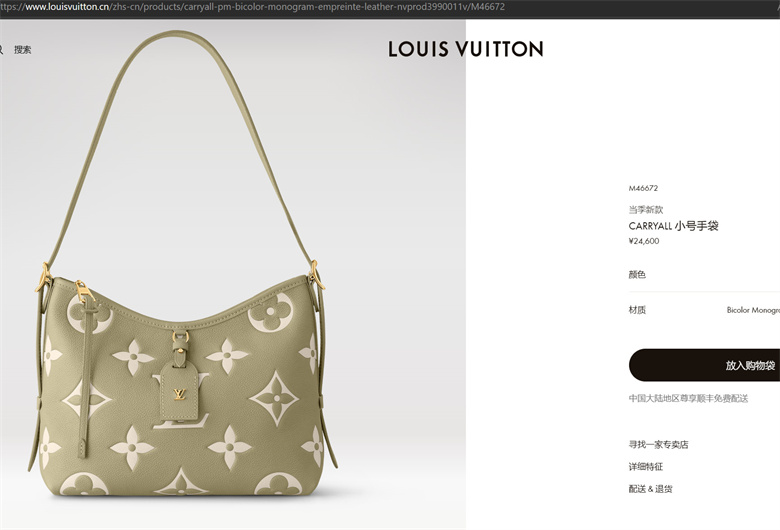This screenshot has height=530, width=780.
Task: Click the magnifier search icon beside 搜索
Action: pyautogui.click(x=1, y=50)
